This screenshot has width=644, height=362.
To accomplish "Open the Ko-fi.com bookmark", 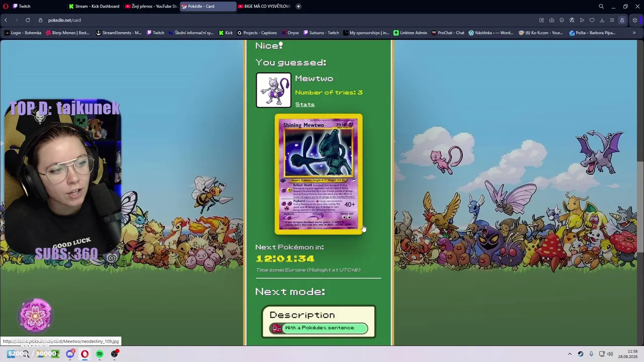I will pyautogui.click(x=540, y=33).
